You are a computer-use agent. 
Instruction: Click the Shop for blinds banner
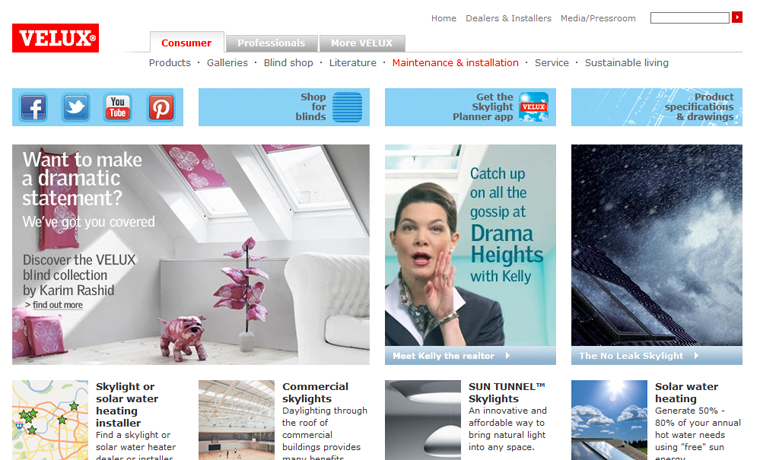284,107
